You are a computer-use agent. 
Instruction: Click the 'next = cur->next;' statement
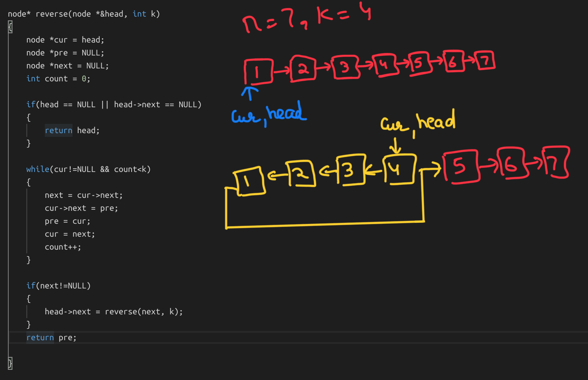[x=84, y=195]
